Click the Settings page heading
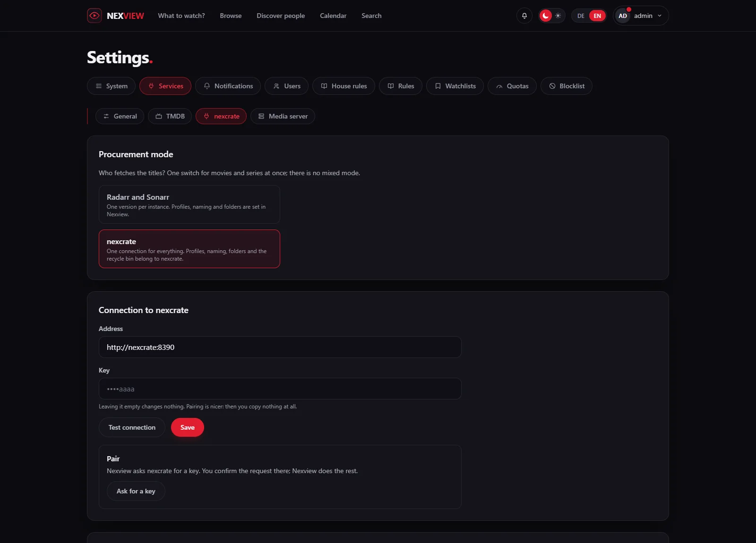Image resolution: width=756 pixels, height=543 pixels. point(120,58)
